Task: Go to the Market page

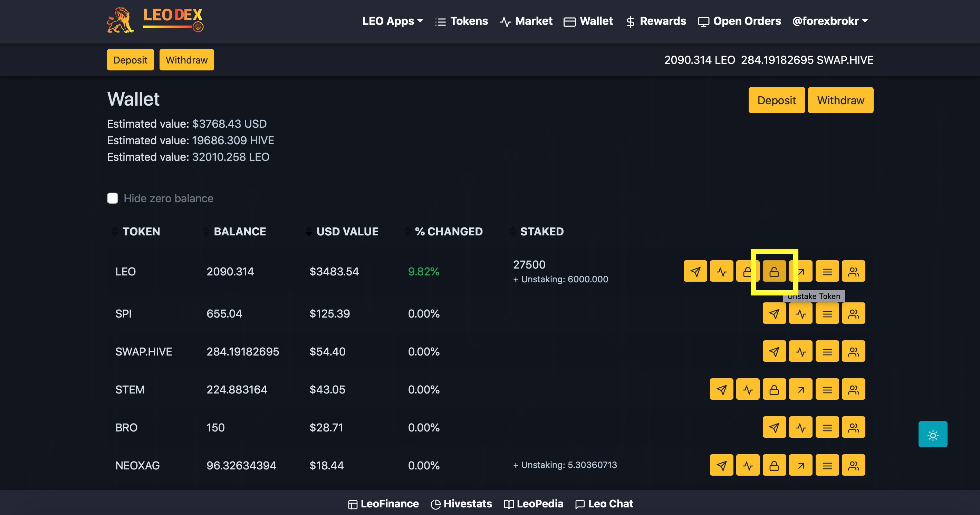Action: click(526, 21)
